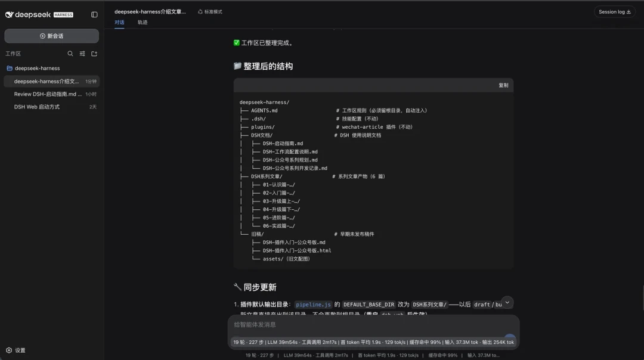Image resolution: width=644 pixels, height=360 pixels.
Task: Click DSH-工作流配置说明.md entry
Action: (290, 152)
